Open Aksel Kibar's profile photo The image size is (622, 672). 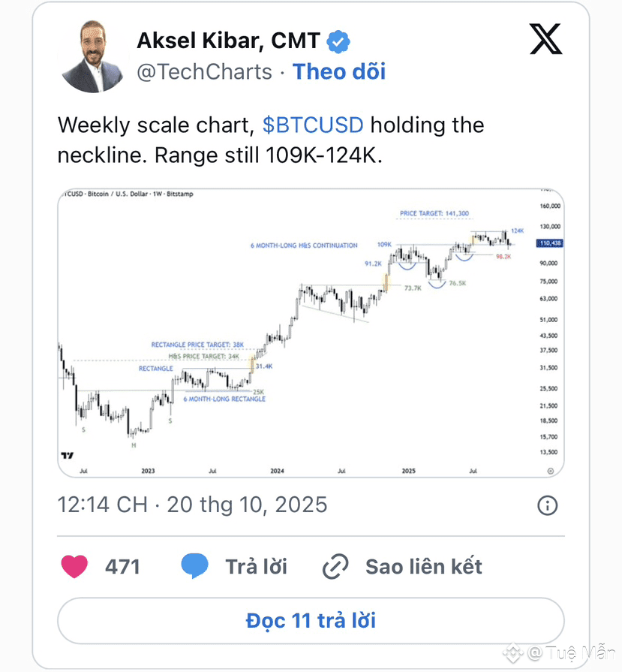[x=93, y=56]
